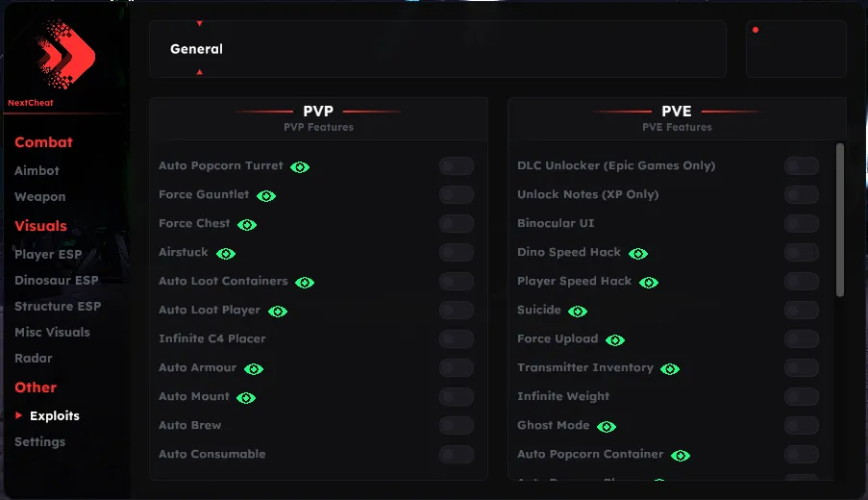The width and height of the screenshot is (868, 500).
Task: Open the Settings page
Action: pos(39,441)
